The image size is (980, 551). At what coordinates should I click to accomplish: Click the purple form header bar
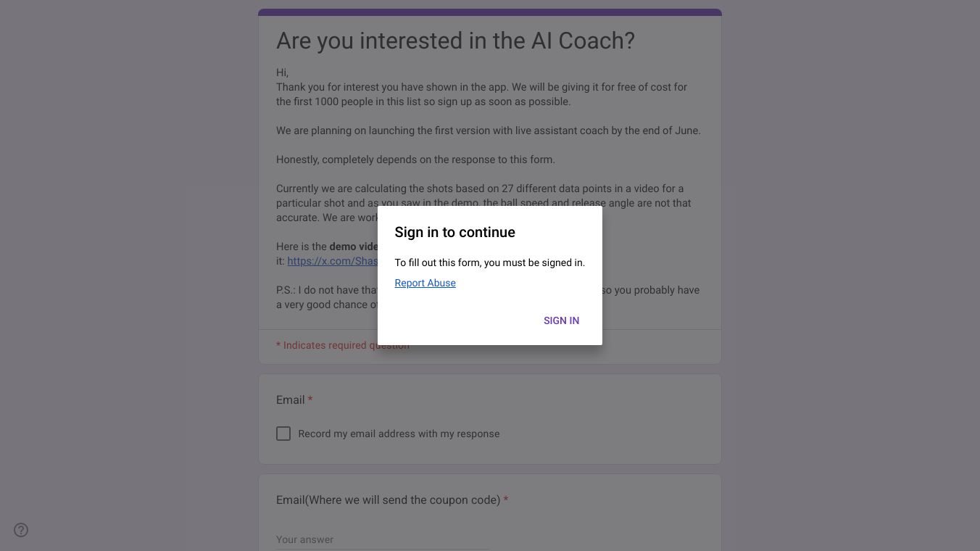[x=490, y=12]
